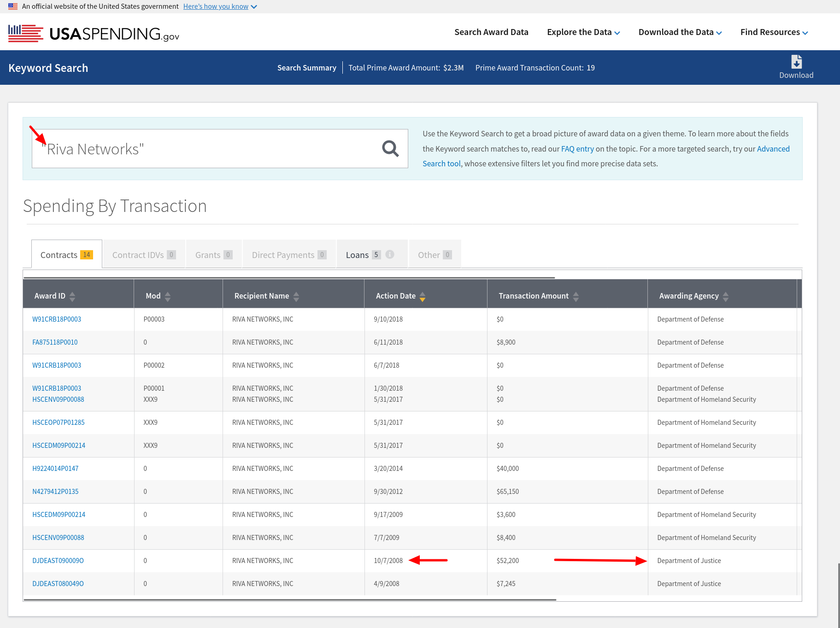Sort by Recipient Name column arrows
Viewport: 840px width, 628px height.
coord(296,296)
